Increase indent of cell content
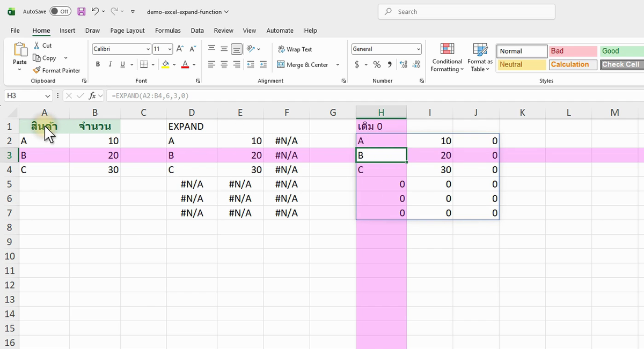 [263, 64]
